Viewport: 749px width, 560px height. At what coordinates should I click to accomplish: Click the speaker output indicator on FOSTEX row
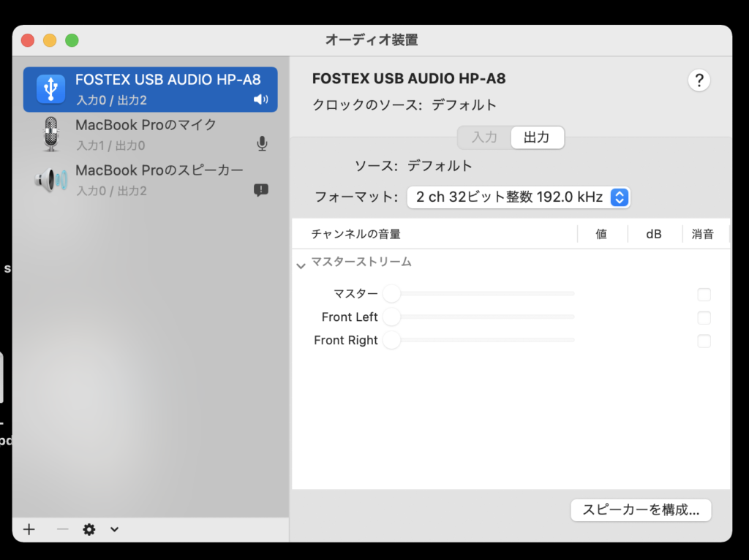point(260,99)
